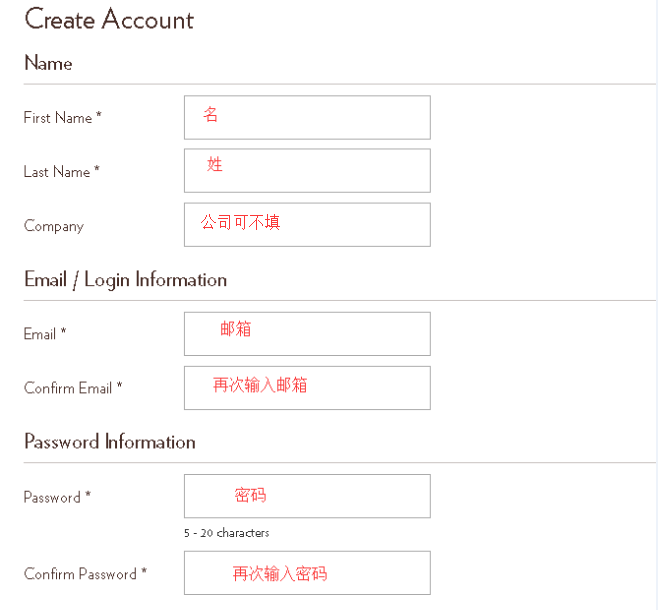Click the "Password *" label text
This screenshot has width=658, height=610.
pos(57,497)
